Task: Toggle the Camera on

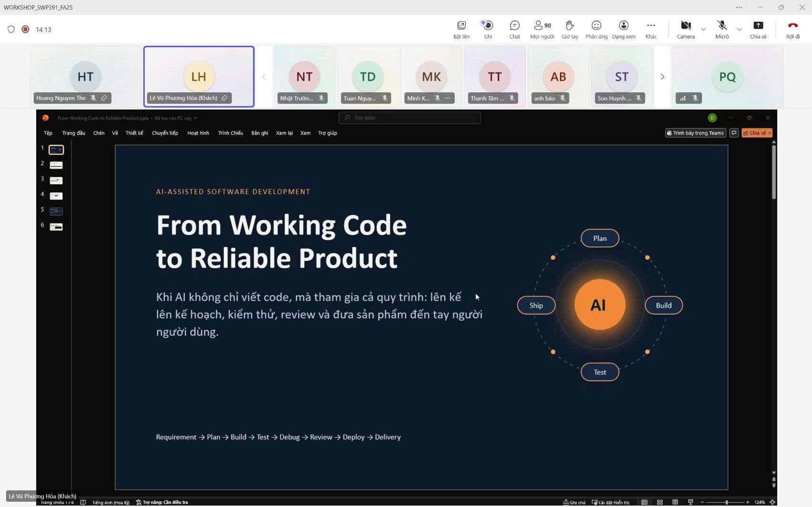Action: 686,29
